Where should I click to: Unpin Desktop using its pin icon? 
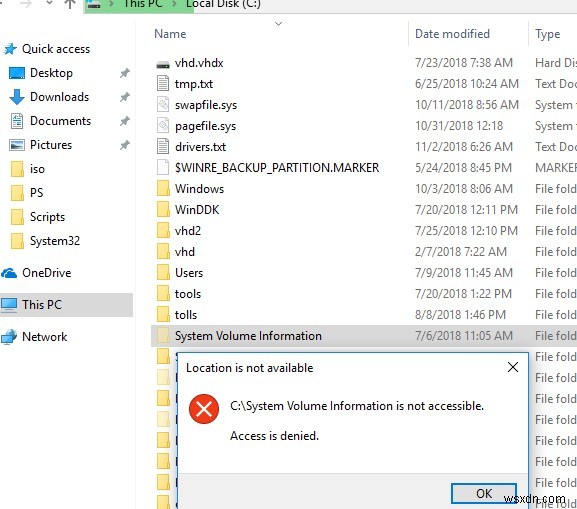(125, 73)
